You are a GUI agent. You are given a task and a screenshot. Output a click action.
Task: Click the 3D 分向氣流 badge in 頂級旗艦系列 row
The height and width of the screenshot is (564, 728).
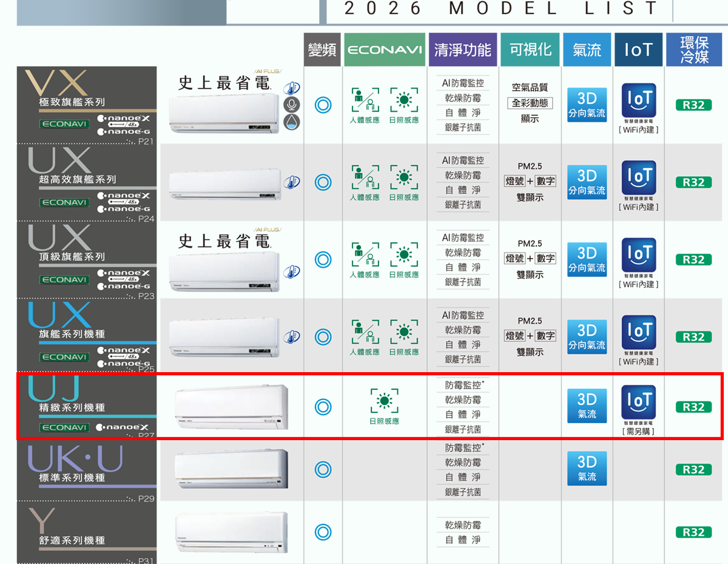(x=587, y=259)
